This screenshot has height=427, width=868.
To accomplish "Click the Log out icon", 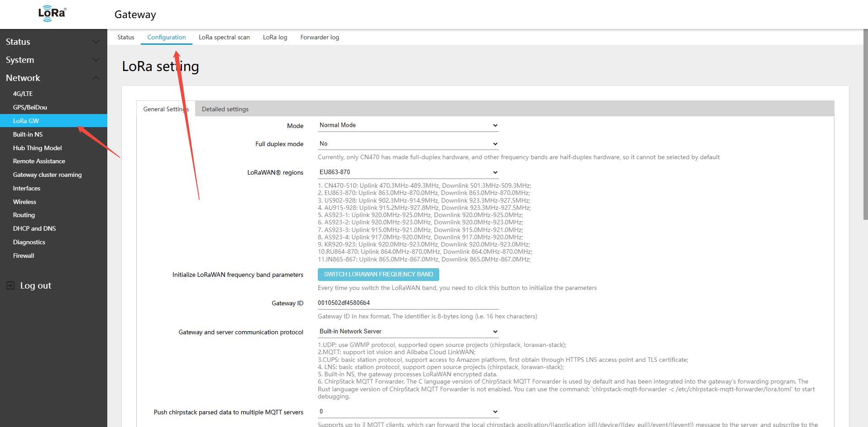I will 10,285.
